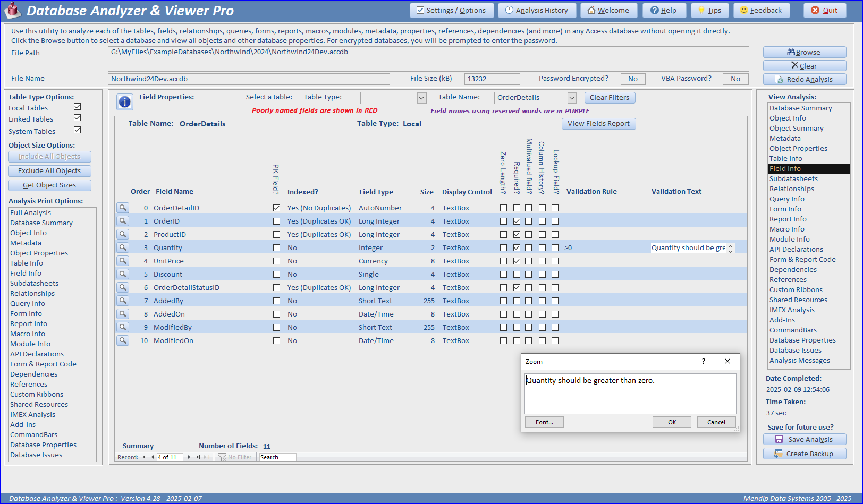Click the Redo Analysis button

[805, 79]
